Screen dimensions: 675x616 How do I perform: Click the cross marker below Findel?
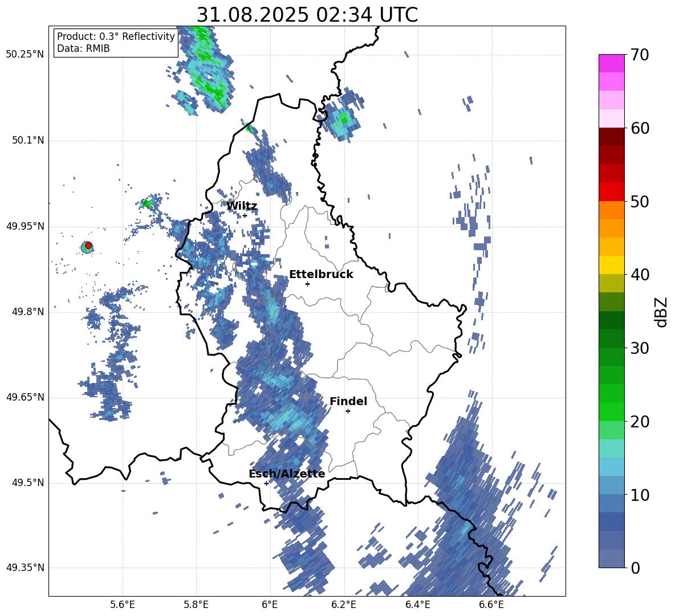point(348,411)
